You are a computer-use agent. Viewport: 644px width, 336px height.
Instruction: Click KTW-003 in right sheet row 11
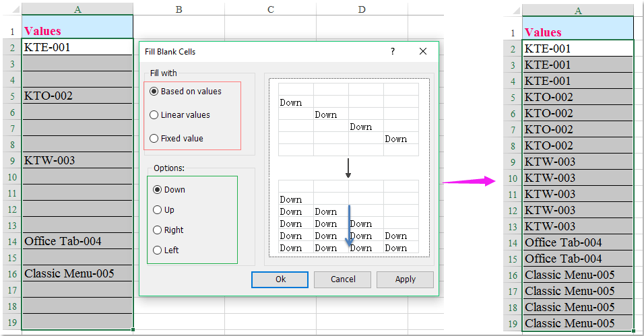click(x=578, y=194)
